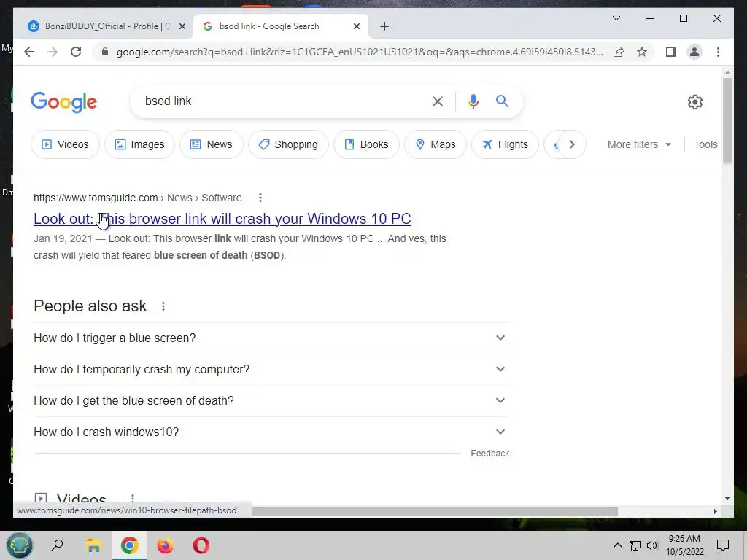The height and width of the screenshot is (560, 747).
Task: Open the tomsguide result's three-dot options
Action: [260, 198]
